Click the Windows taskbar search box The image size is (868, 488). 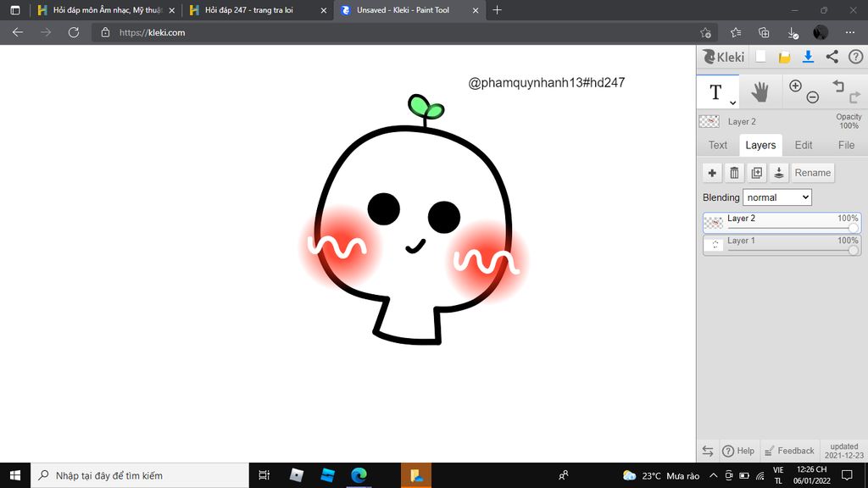[x=140, y=475]
